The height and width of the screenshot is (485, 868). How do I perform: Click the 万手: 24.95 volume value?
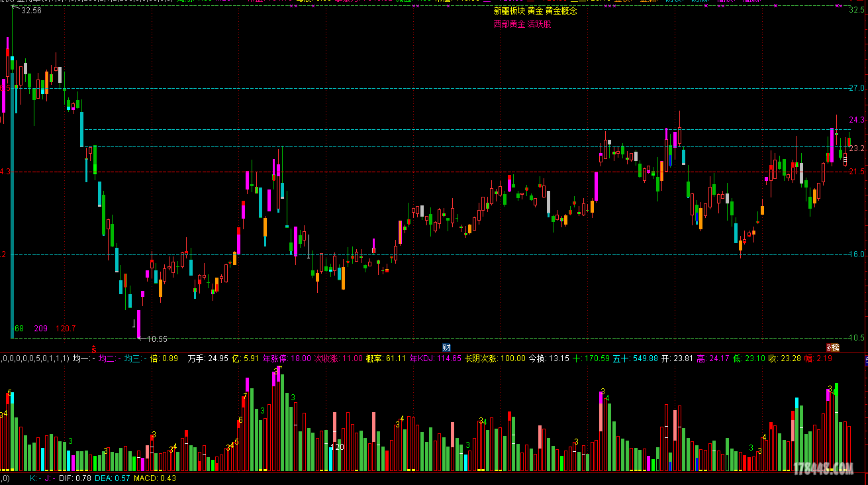[208, 358]
